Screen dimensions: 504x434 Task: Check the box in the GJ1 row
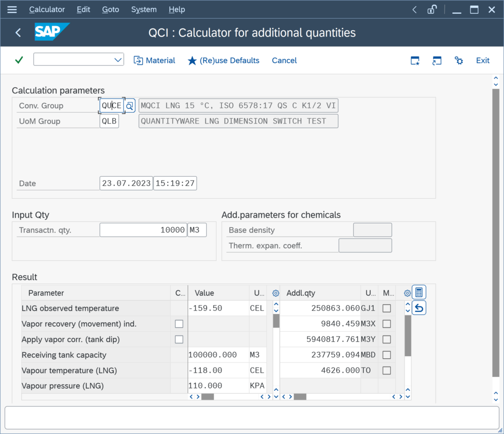pyautogui.click(x=387, y=309)
